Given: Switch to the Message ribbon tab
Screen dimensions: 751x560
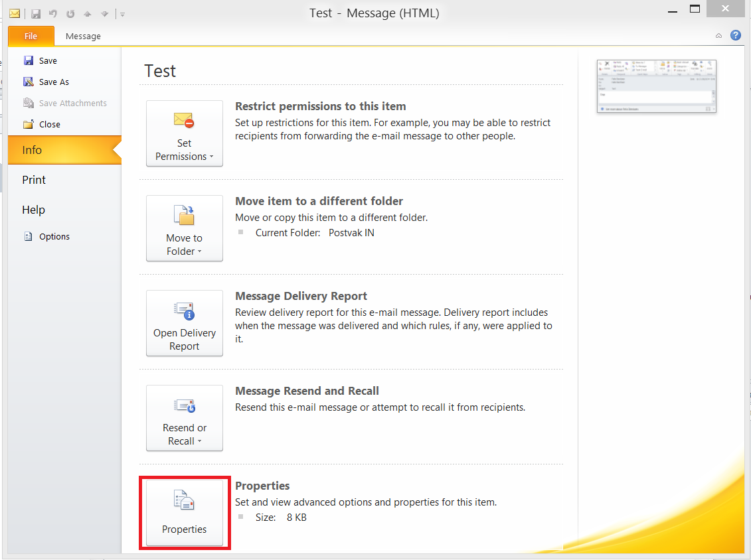Looking at the screenshot, I should [83, 36].
